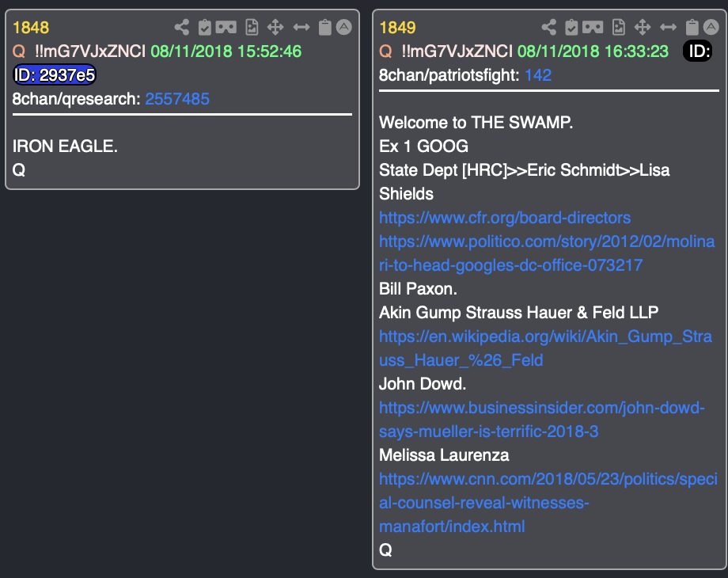
Task: Click post number 1848
Action: tap(31, 28)
